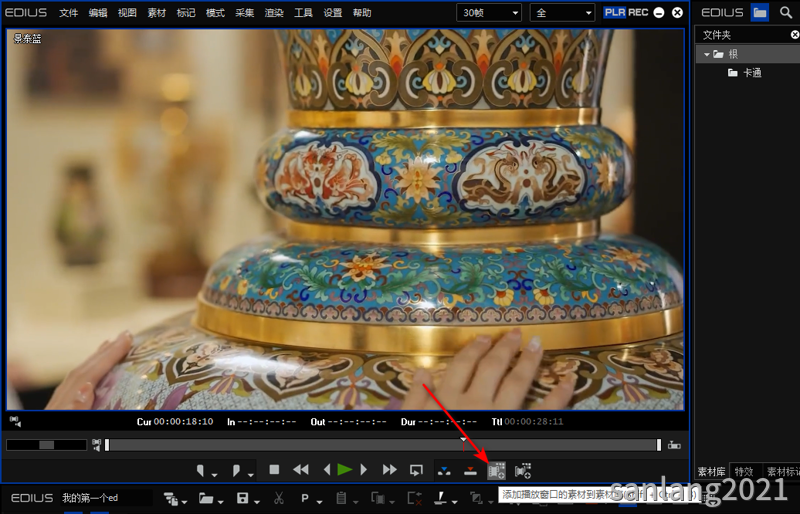
Task: Toggle the REC recorder mode button
Action: 638,12
